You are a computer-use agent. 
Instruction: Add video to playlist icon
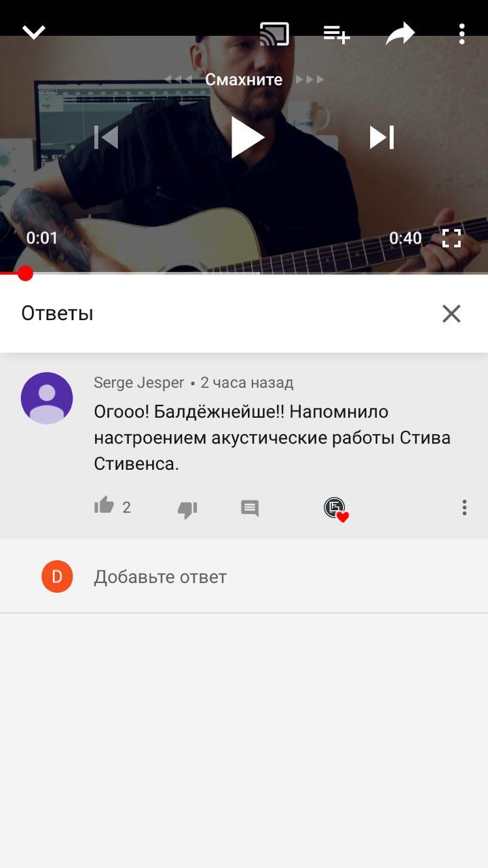[336, 34]
